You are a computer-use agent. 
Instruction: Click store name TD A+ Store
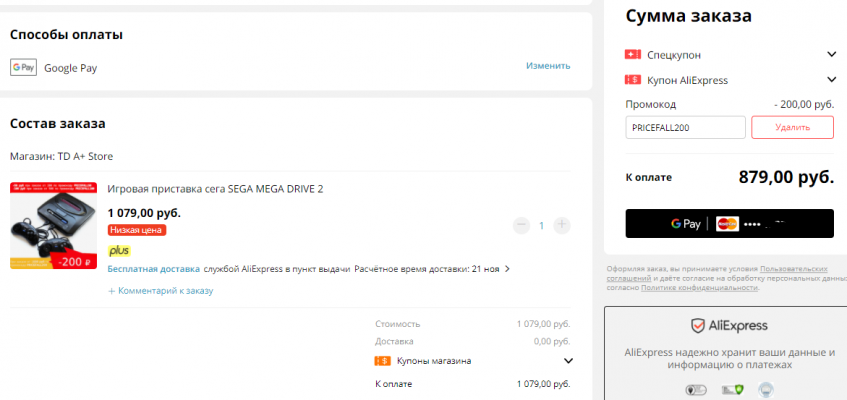click(85, 157)
